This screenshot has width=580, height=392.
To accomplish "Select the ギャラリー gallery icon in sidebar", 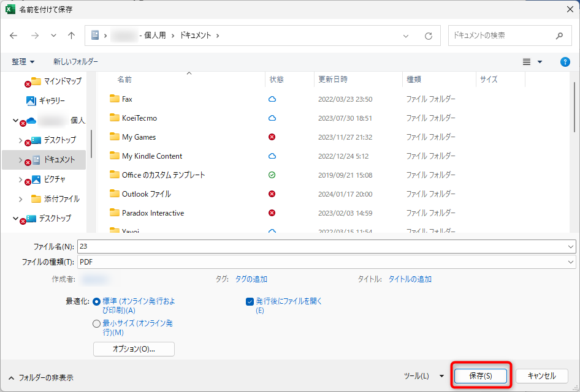I will point(31,100).
